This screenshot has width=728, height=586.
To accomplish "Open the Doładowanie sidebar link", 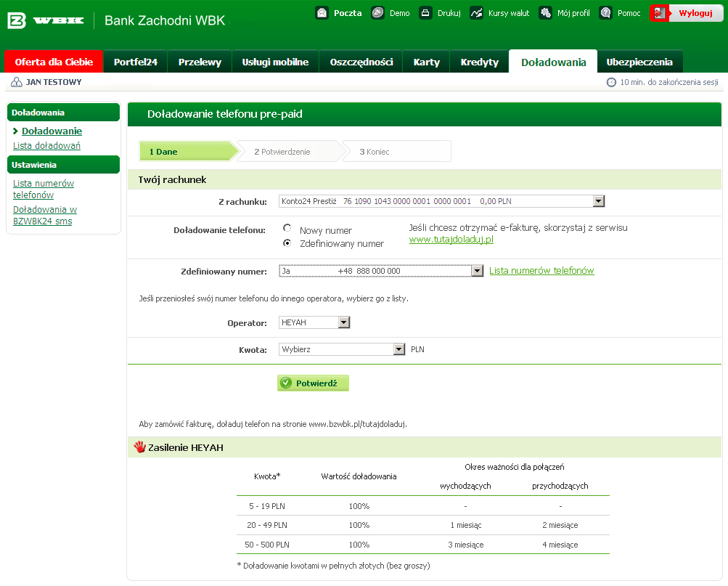I will pos(52,131).
